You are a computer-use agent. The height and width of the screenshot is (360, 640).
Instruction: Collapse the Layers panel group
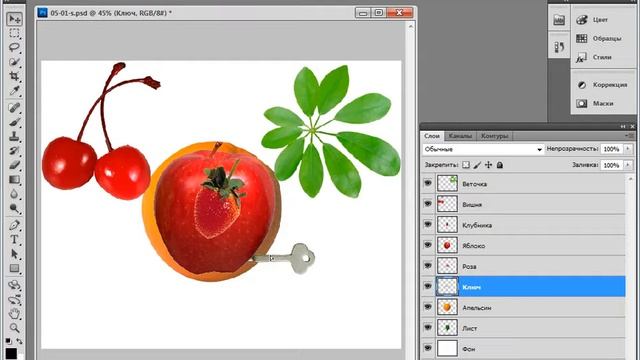pyautogui.click(x=623, y=127)
